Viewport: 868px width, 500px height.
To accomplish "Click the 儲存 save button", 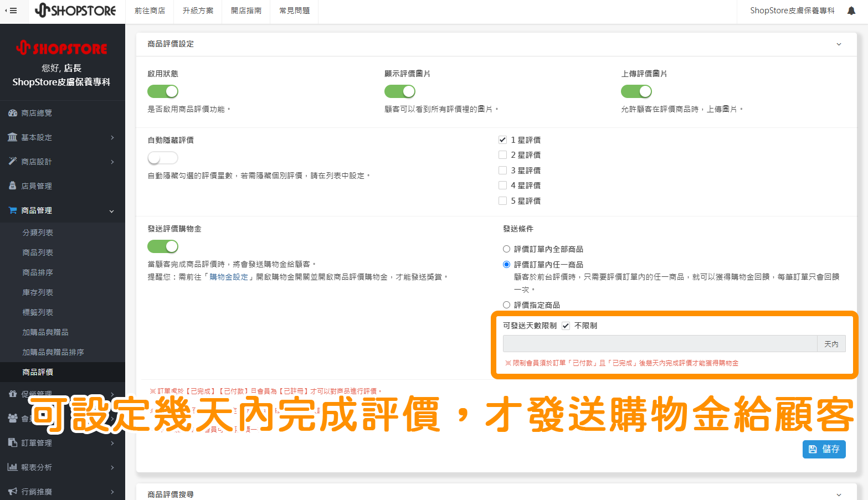I will click(x=824, y=449).
